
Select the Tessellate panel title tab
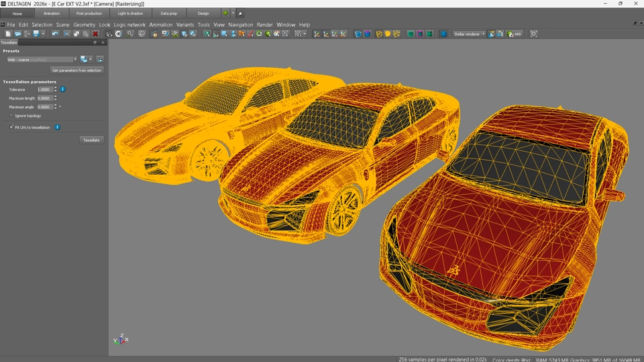(x=9, y=42)
